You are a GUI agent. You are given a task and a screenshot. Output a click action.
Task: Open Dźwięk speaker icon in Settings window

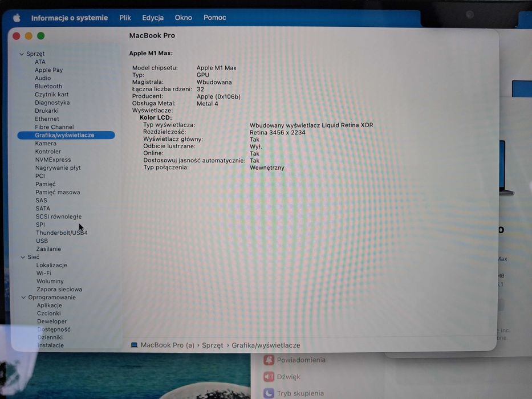coord(269,377)
